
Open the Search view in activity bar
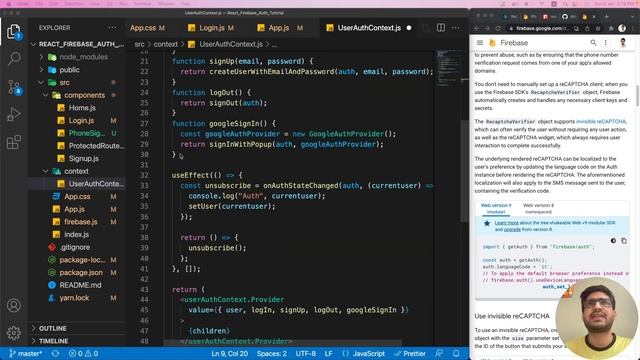(x=14, y=59)
